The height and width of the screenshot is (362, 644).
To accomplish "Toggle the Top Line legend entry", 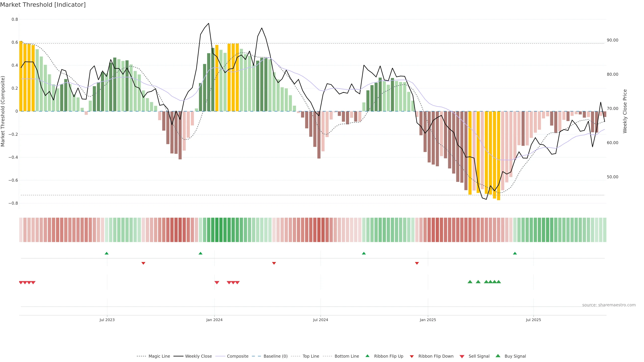I will [311, 356].
